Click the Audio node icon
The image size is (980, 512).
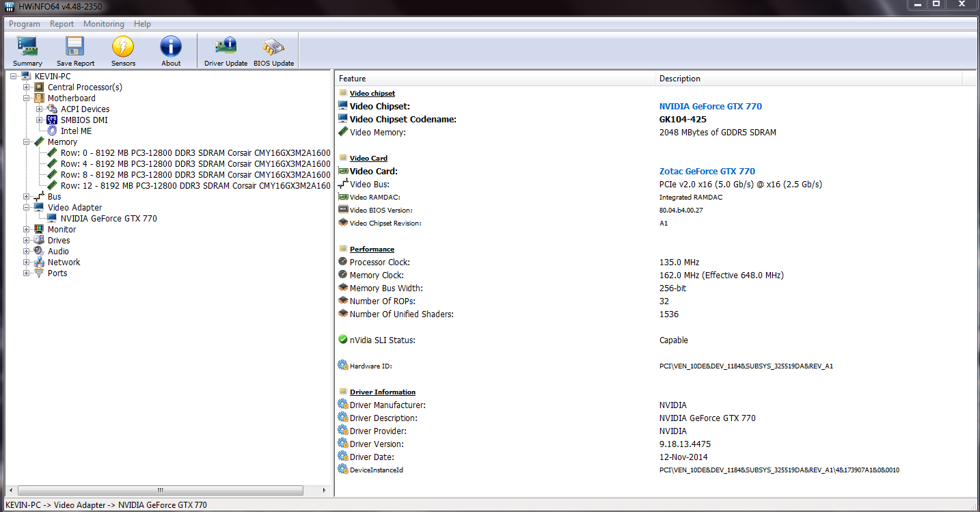pos(39,251)
